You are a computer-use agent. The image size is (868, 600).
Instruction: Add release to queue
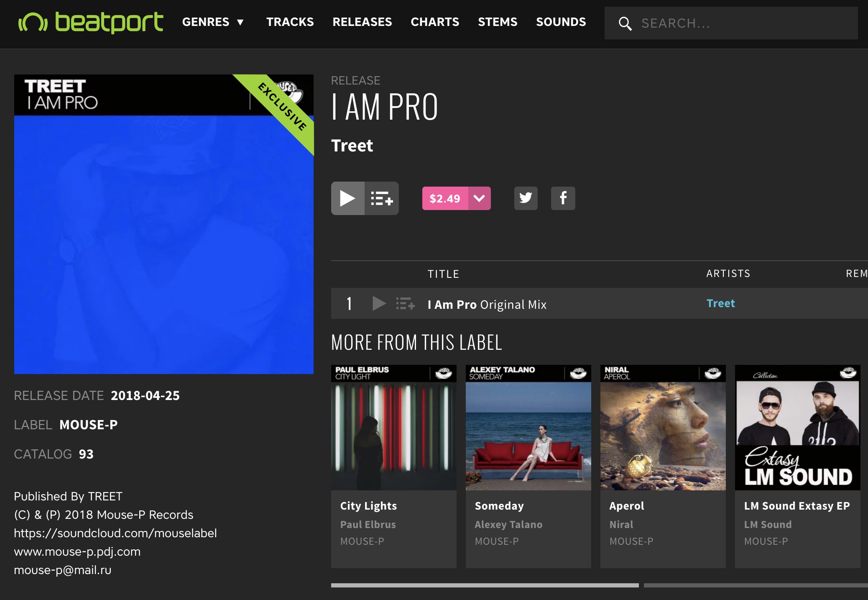[x=382, y=198]
